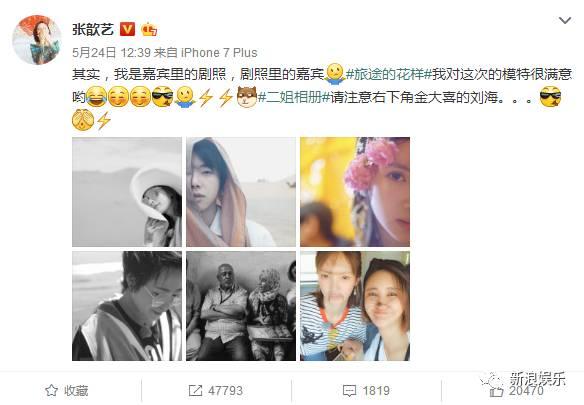Viewport: 584px width, 405px height.
Task: Open 张歆艺's profile avatar
Action: click(36, 40)
